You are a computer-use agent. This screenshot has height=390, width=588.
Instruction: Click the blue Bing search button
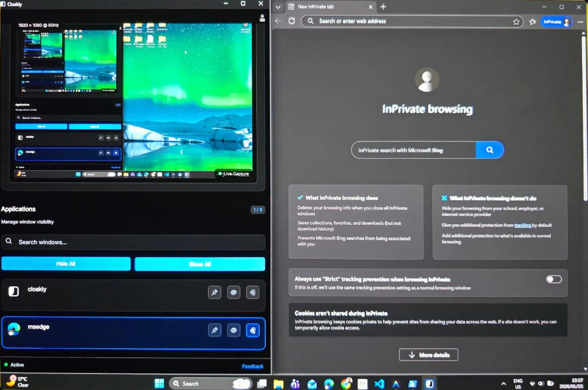click(490, 150)
